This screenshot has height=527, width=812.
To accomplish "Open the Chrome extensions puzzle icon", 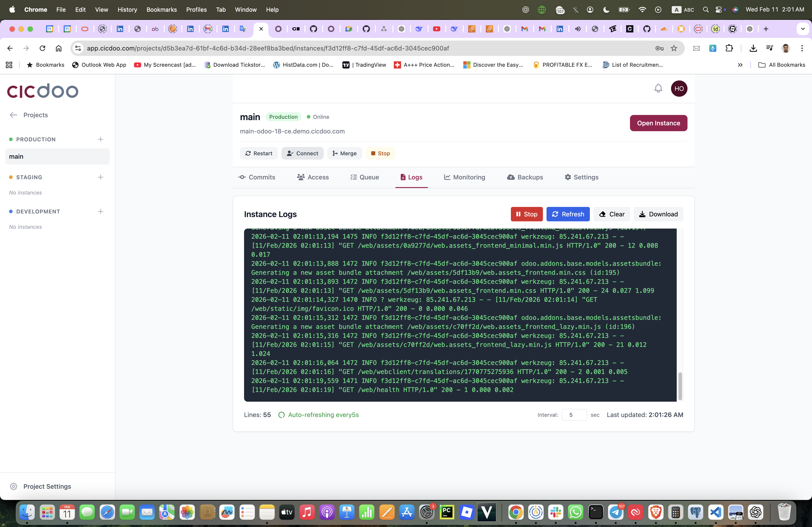I will tap(729, 48).
